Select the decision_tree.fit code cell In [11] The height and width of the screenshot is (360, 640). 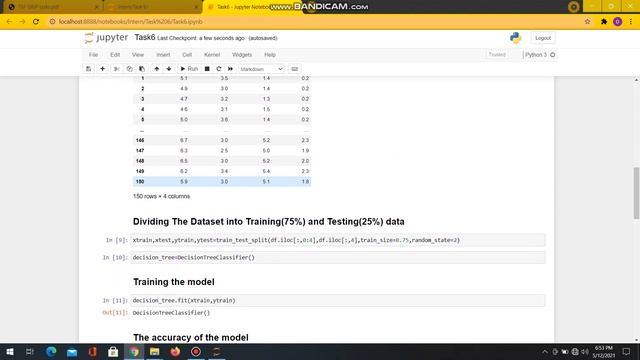(338, 300)
